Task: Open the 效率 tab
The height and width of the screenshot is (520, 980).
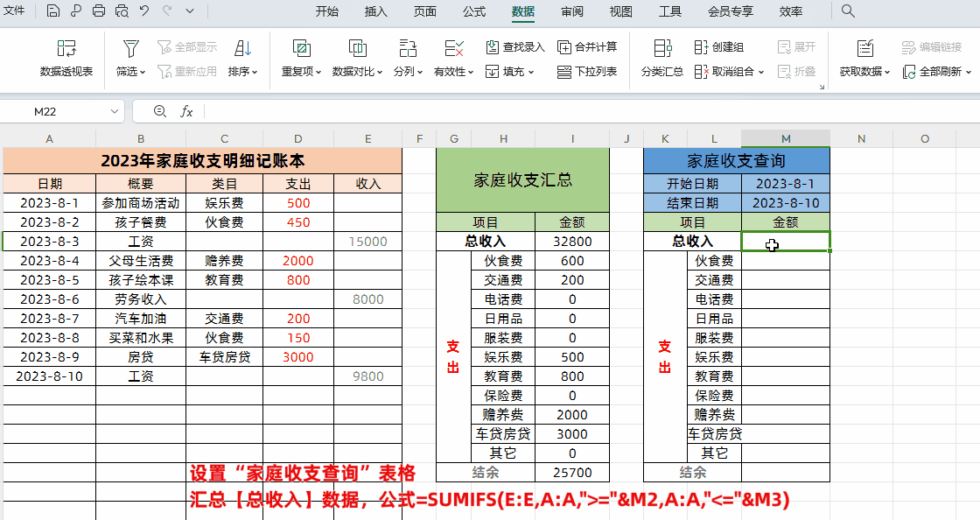Action: click(x=791, y=11)
